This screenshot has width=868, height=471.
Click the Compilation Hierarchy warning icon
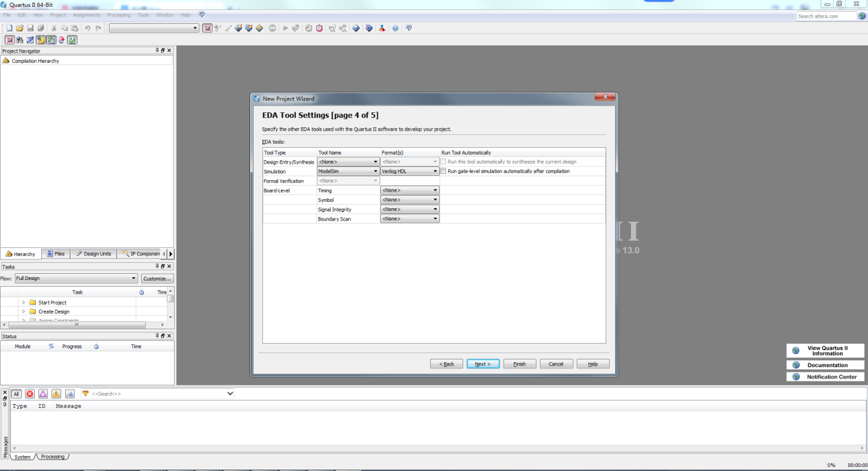point(6,61)
